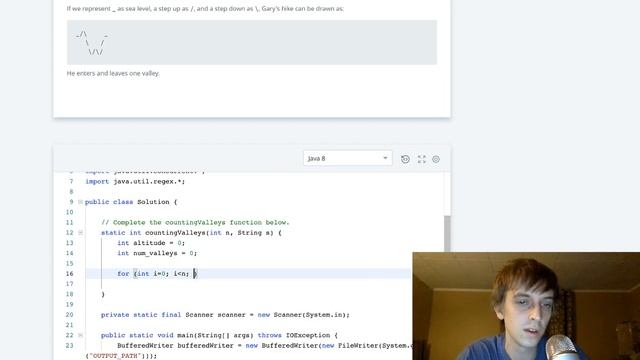Viewport: 640px width, 360px height.
Task: Collapse the main method fold marker
Action: pos(80,335)
